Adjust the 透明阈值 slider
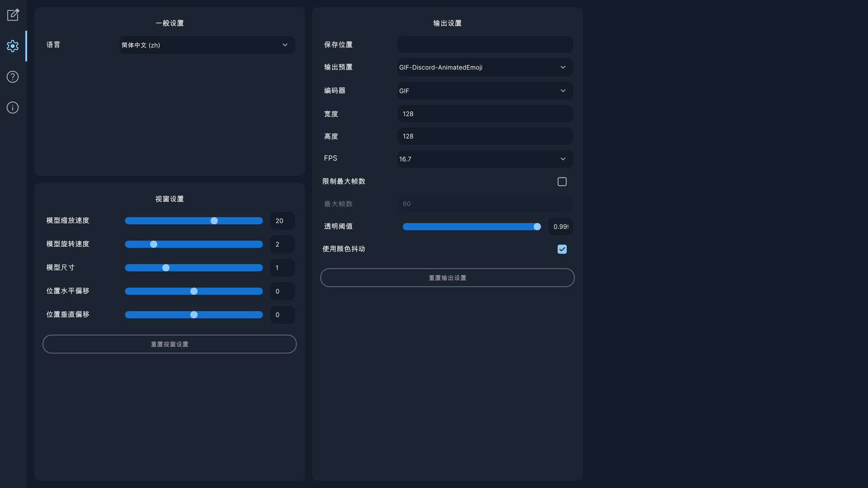Viewport: 868px width, 488px height. [x=536, y=226]
